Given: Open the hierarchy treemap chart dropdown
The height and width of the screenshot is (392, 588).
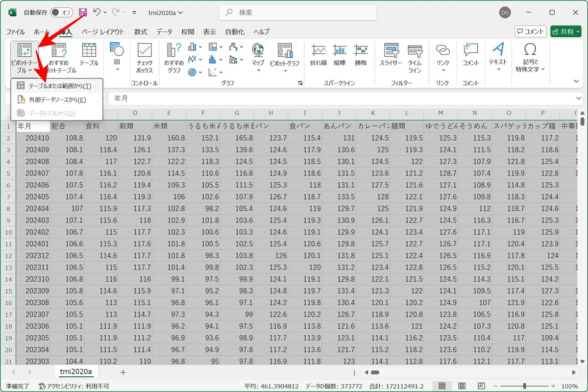Looking at the screenshot, I should point(215,47).
